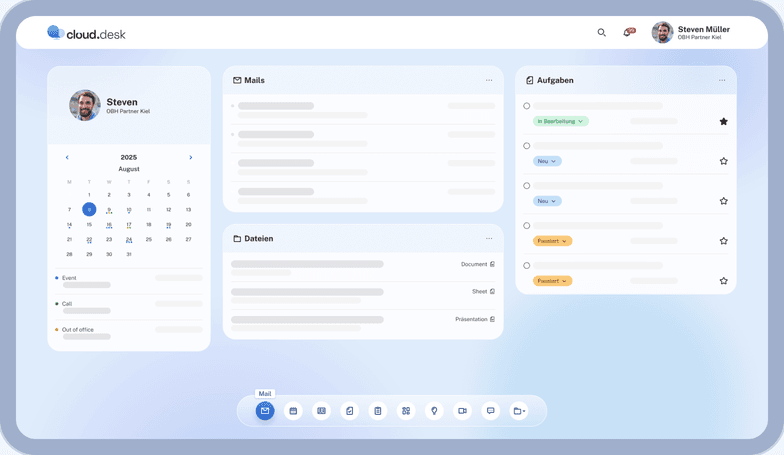Click the folder icon beside Dateien title
This screenshot has width=784, height=455.
tap(237, 238)
